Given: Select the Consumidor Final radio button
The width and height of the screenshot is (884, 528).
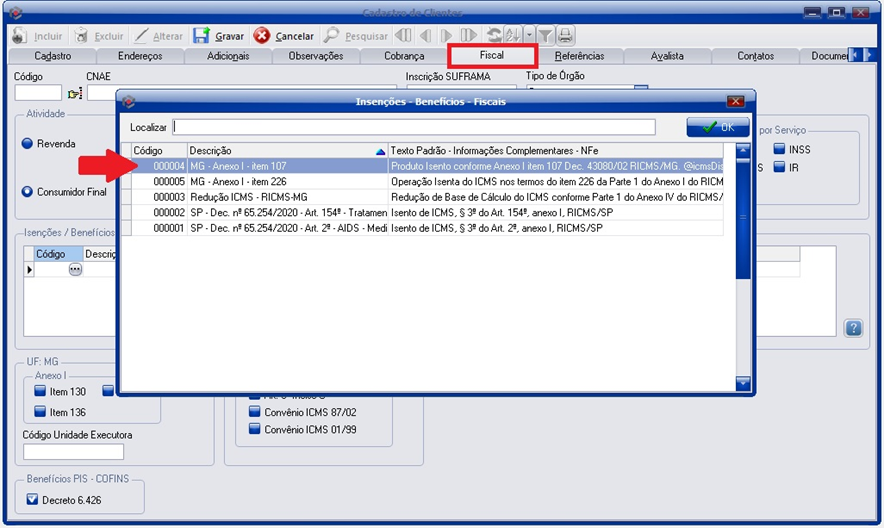Looking at the screenshot, I should tap(28, 191).
